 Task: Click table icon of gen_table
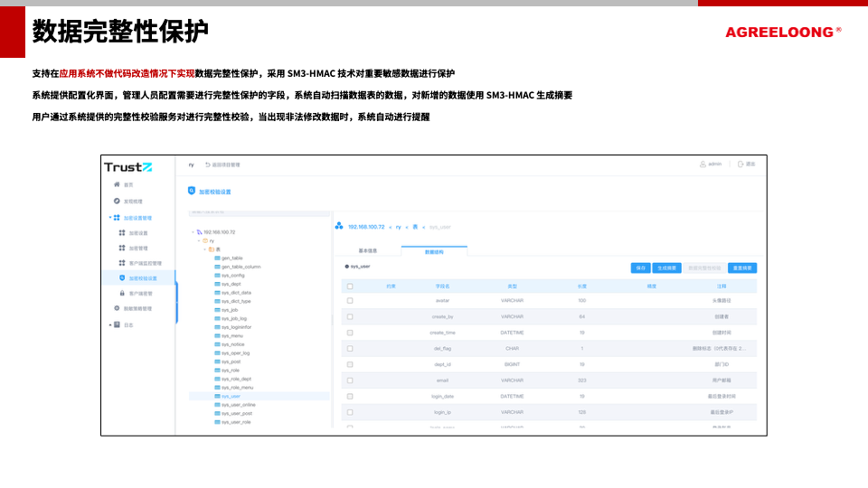tap(217, 258)
